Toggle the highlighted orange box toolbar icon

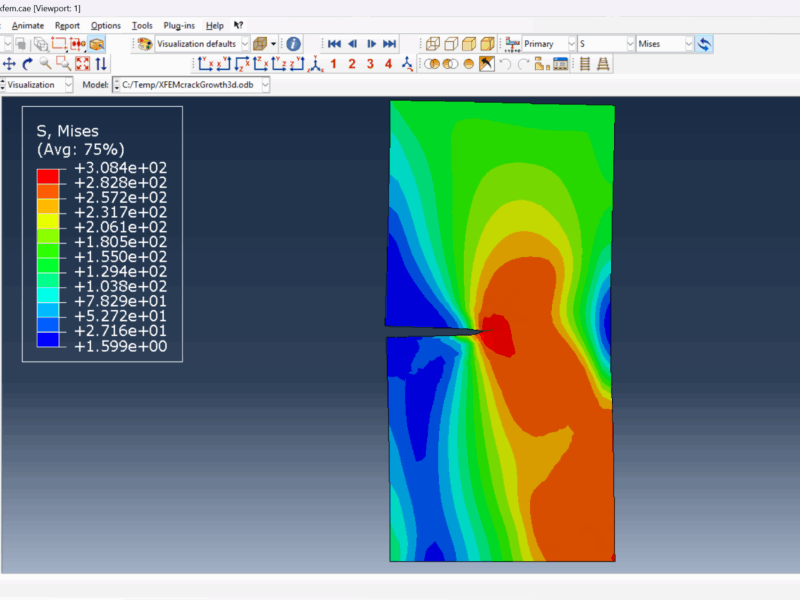[96, 44]
